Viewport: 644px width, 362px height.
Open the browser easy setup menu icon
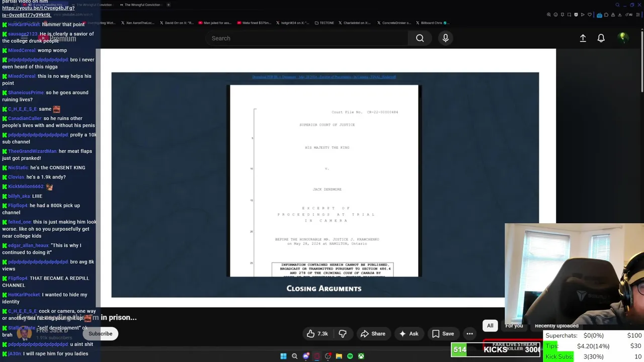click(x=638, y=15)
